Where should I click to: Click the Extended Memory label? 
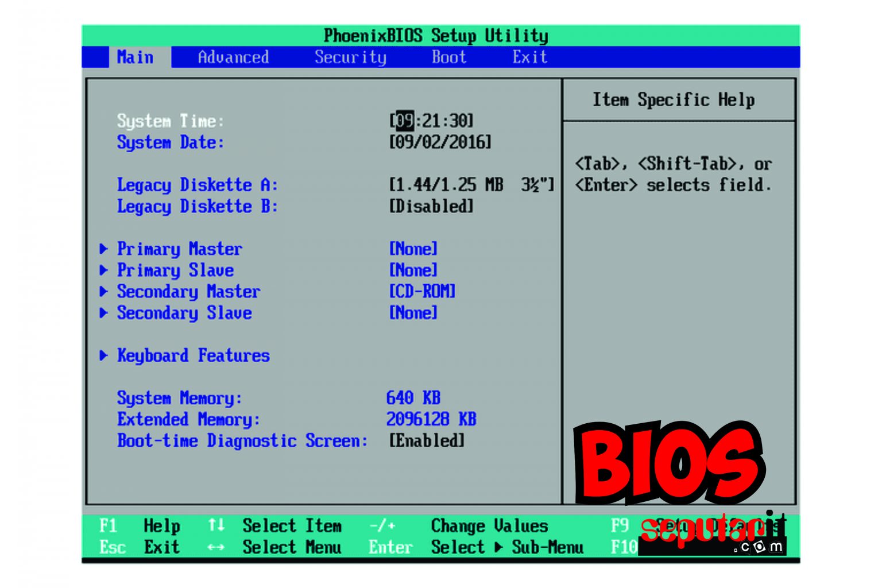coord(189,419)
